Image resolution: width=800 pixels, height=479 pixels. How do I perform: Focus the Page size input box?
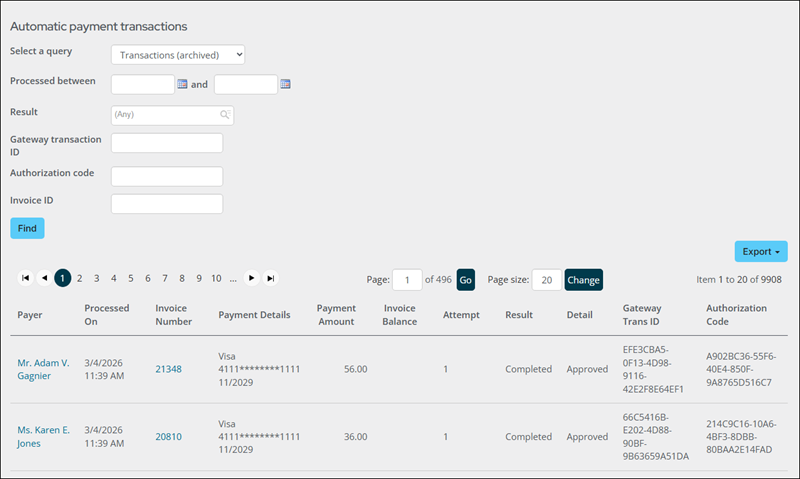tap(546, 280)
